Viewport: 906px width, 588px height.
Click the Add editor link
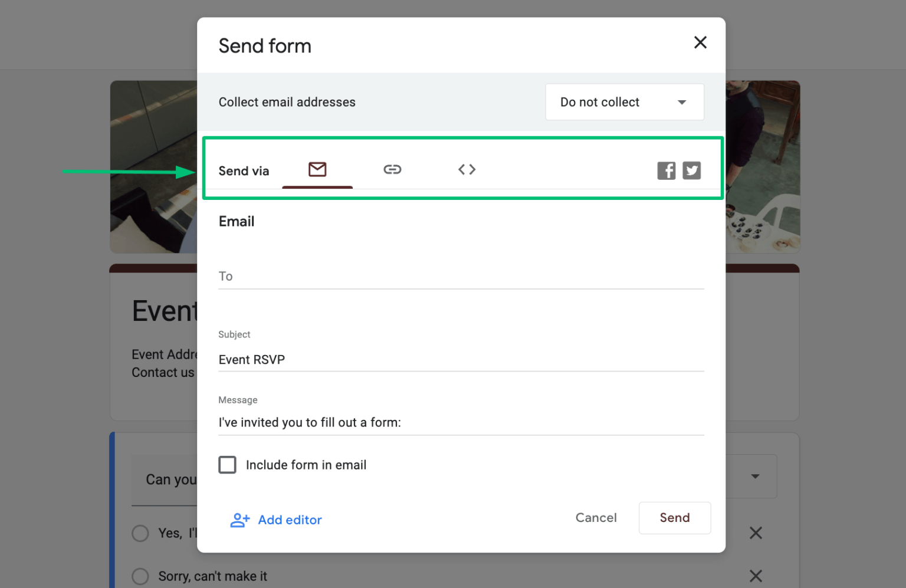(x=290, y=520)
